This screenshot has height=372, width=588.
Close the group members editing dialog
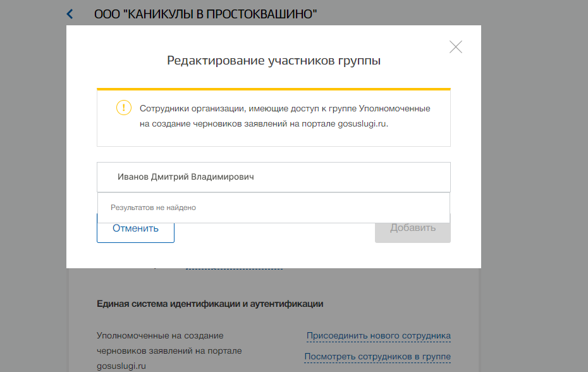tap(456, 47)
